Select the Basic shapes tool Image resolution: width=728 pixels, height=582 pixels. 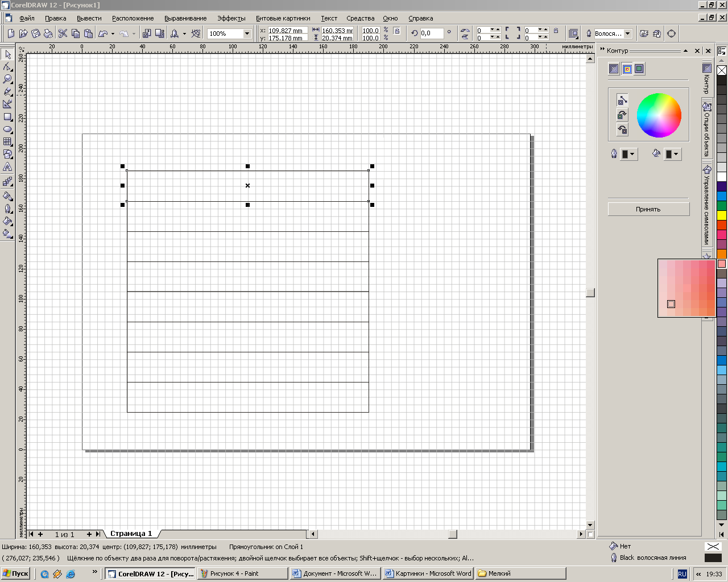[x=7, y=155]
